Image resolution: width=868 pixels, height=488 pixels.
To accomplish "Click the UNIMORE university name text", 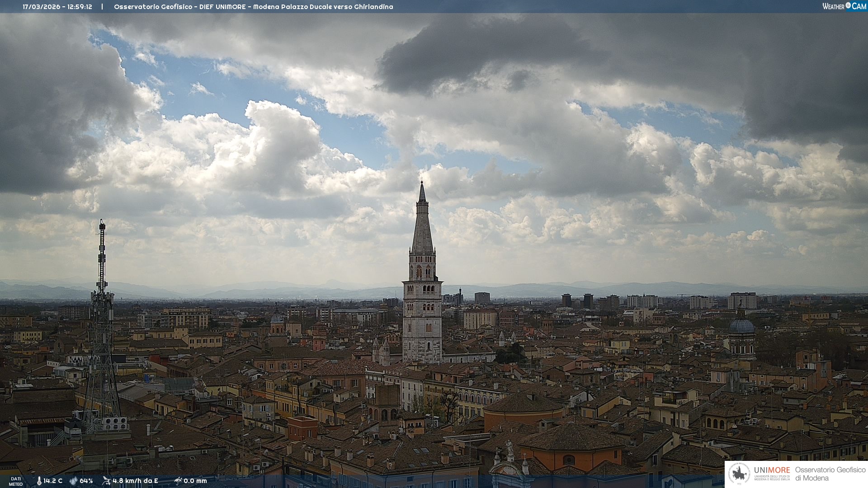I will point(772,470).
